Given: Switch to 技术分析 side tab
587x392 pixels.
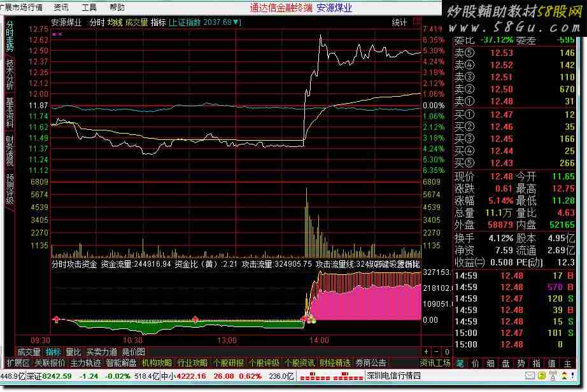Looking at the screenshot, I should [x=10, y=74].
